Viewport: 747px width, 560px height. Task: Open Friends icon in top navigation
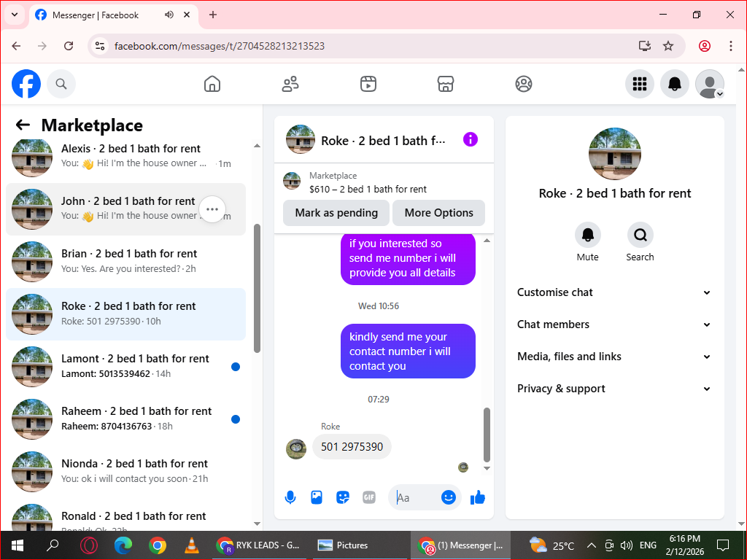(290, 84)
